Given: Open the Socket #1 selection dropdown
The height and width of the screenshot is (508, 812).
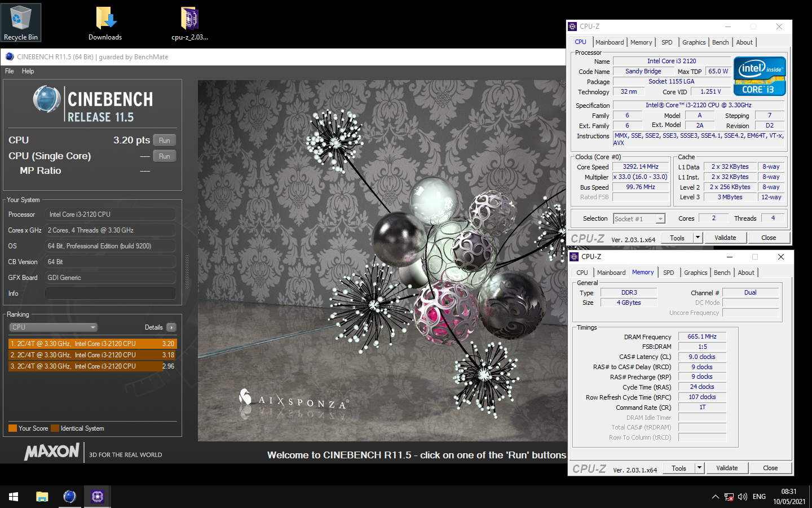Looking at the screenshot, I should coord(639,219).
